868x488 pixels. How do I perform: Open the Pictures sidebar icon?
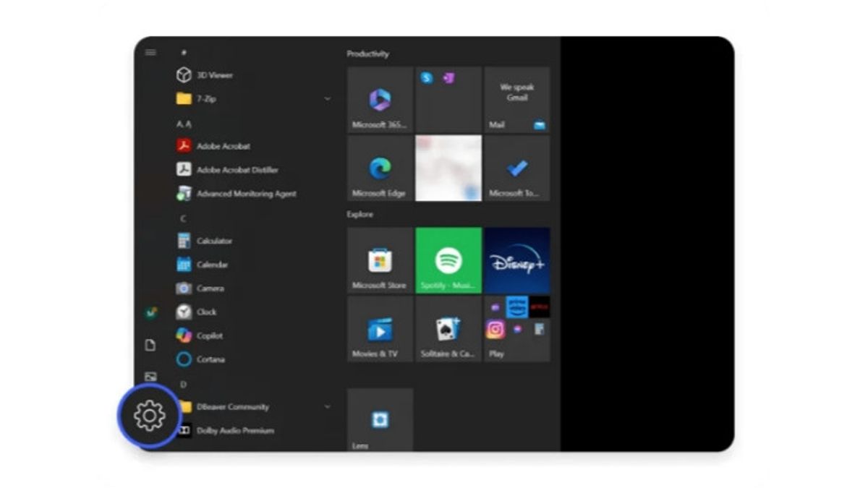pos(150,377)
